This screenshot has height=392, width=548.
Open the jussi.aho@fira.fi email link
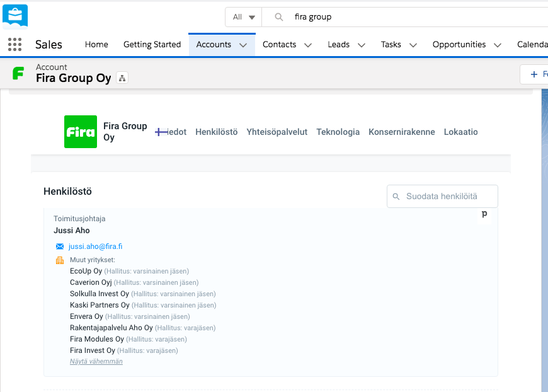pos(95,246)
